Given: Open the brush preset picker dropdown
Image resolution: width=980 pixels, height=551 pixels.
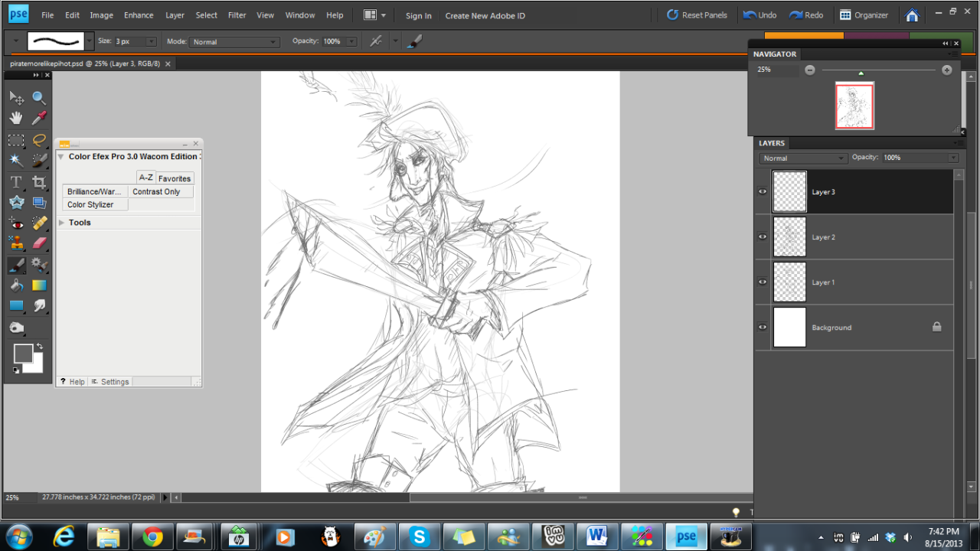Looking at the screenshot, I should point(90,41).
